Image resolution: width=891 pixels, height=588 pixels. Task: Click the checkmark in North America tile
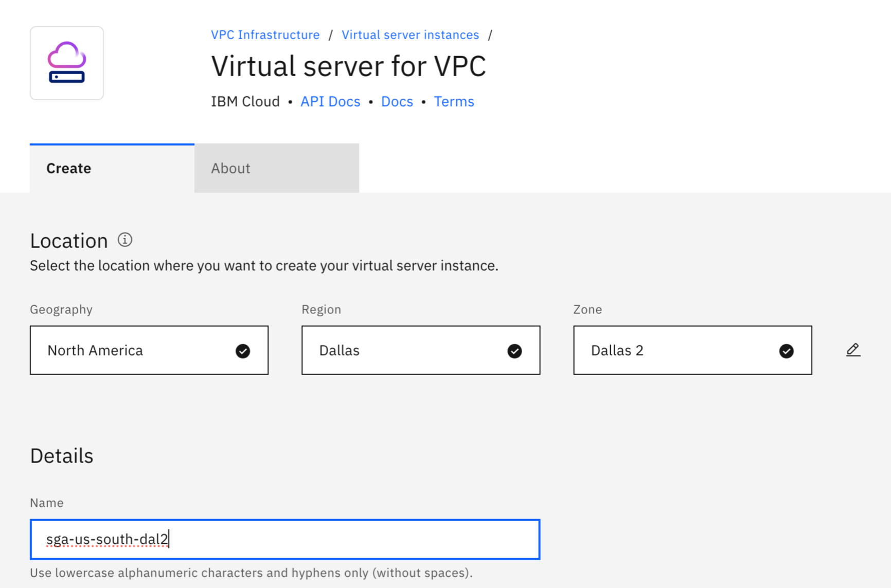pos(243,351)
